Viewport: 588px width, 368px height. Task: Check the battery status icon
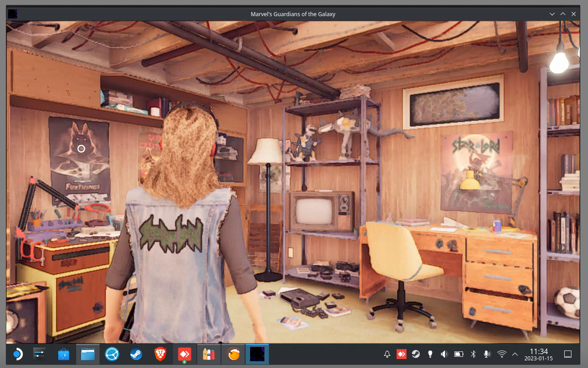point(458,354)
